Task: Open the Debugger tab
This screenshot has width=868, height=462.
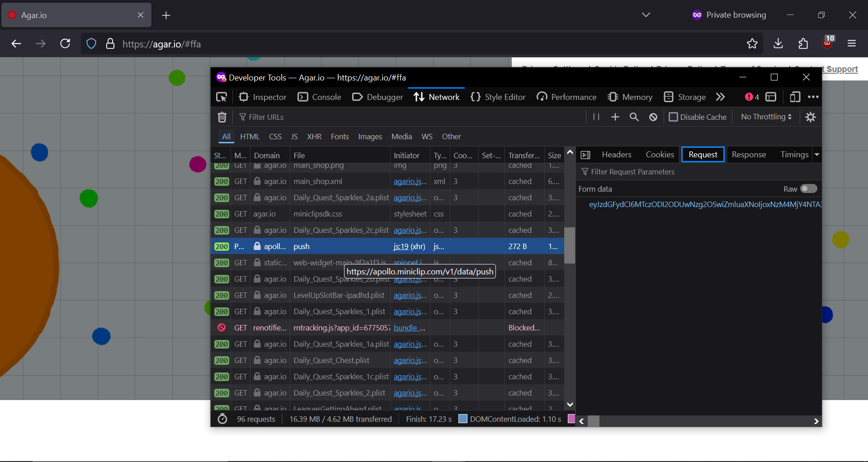Action: (x=377, y=97)
